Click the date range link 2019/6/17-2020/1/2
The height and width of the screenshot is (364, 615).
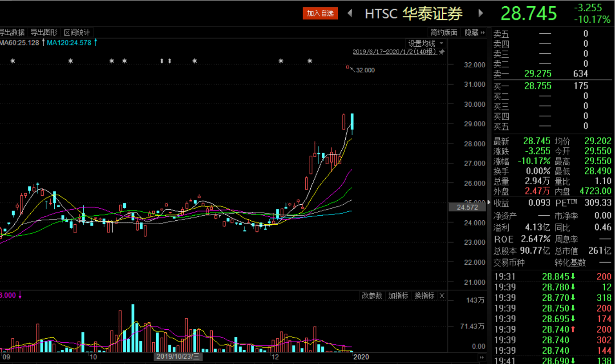395,52
